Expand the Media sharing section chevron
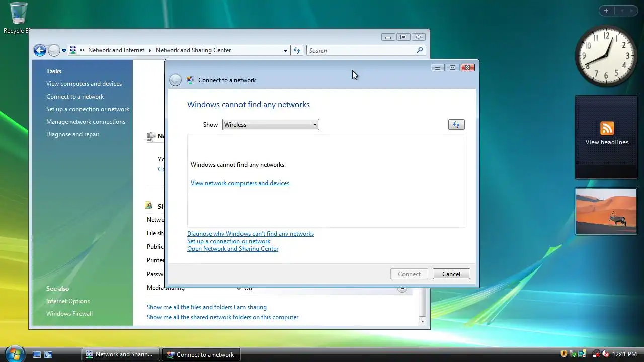Image resolution: width=644 pixels, height=362 pixels. (402, 289)
